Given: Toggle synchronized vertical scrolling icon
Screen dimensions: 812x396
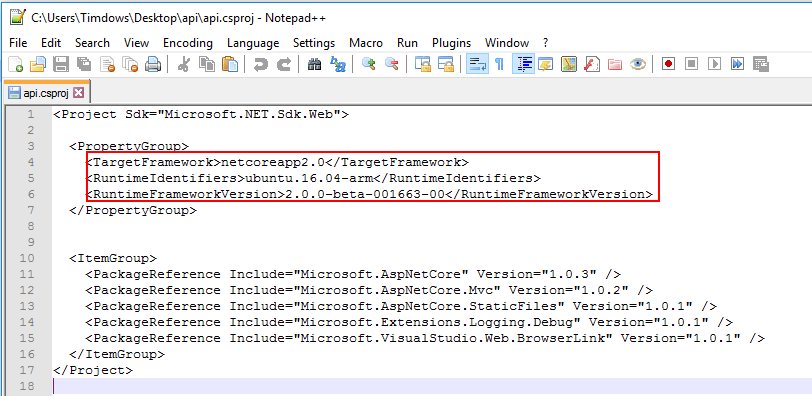Looking at the screenshot, I should click(423, 64).
